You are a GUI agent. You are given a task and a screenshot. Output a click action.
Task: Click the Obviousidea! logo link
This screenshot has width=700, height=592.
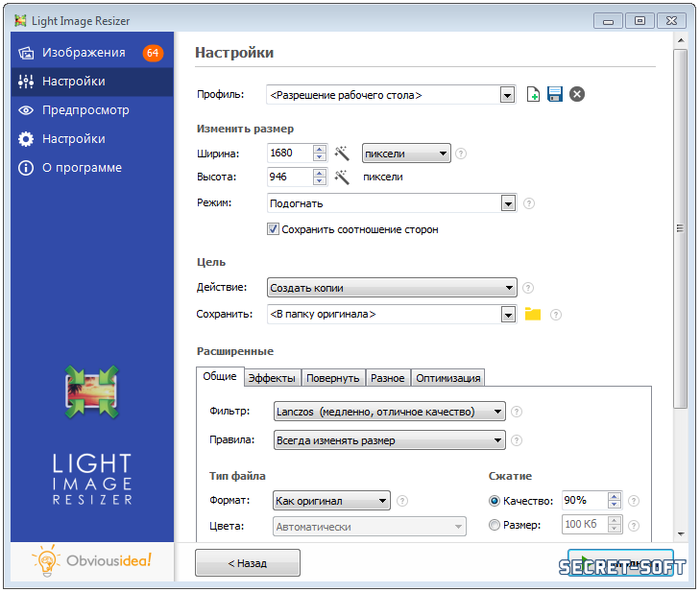point(92,560)
